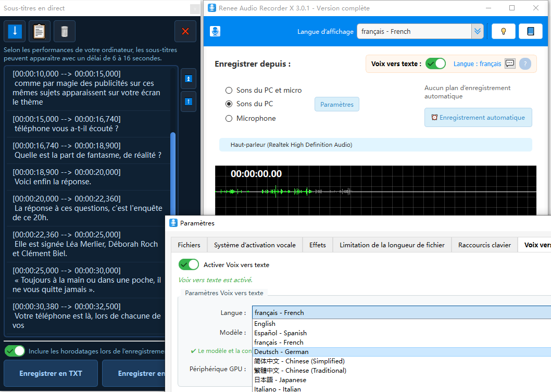
Task: Select Sons du PC et micro
Action: [x=263, y=90]
